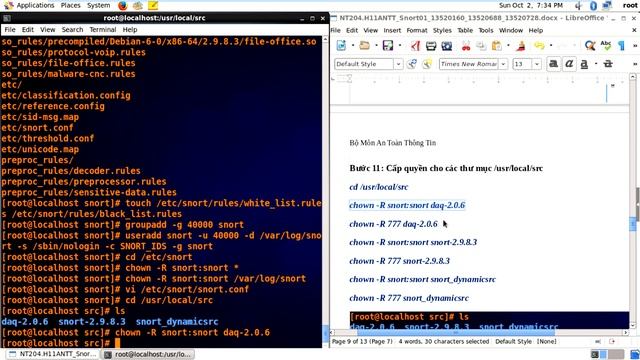Click the mail launcher icon beside Firefox
This screenshot has width=640, height=360.
point(138,6)
